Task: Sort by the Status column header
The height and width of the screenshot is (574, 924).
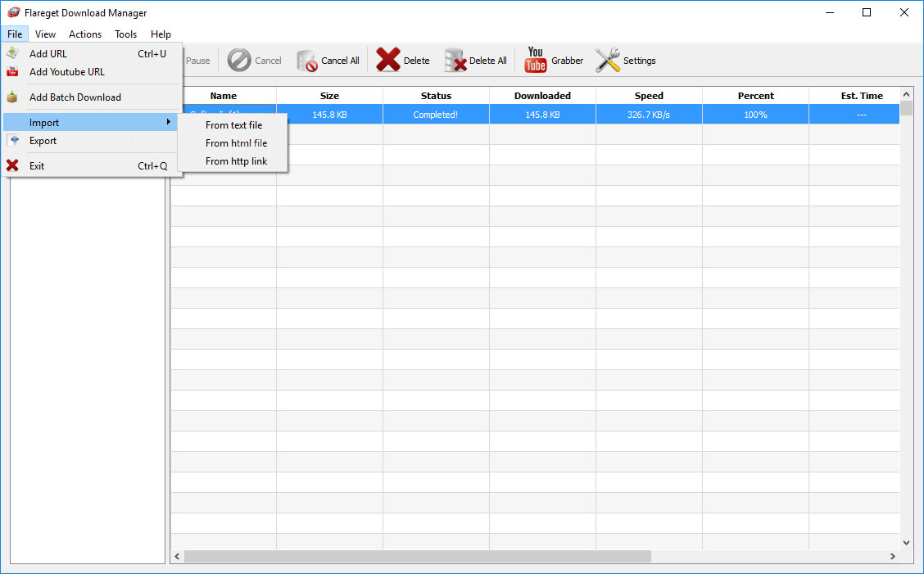Action: point(436,96)
